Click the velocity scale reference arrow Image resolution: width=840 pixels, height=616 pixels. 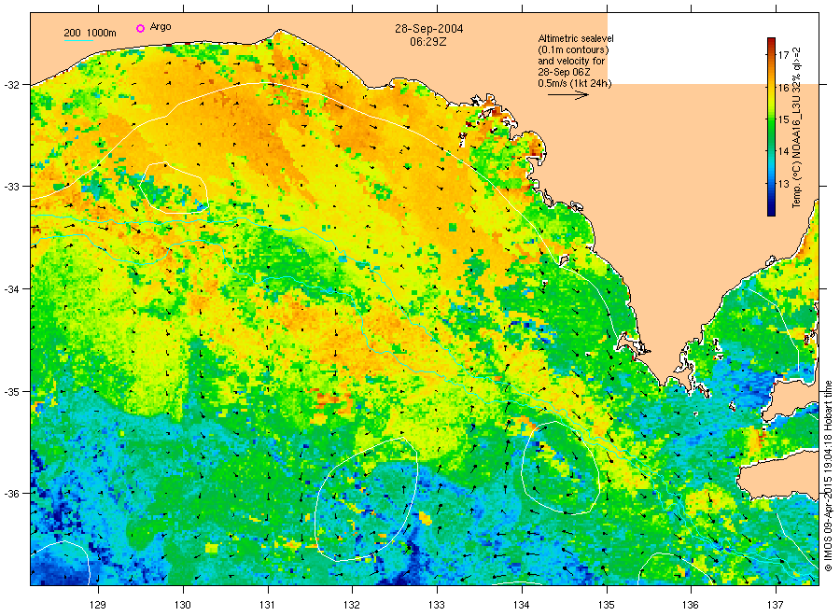click(568, 95)
